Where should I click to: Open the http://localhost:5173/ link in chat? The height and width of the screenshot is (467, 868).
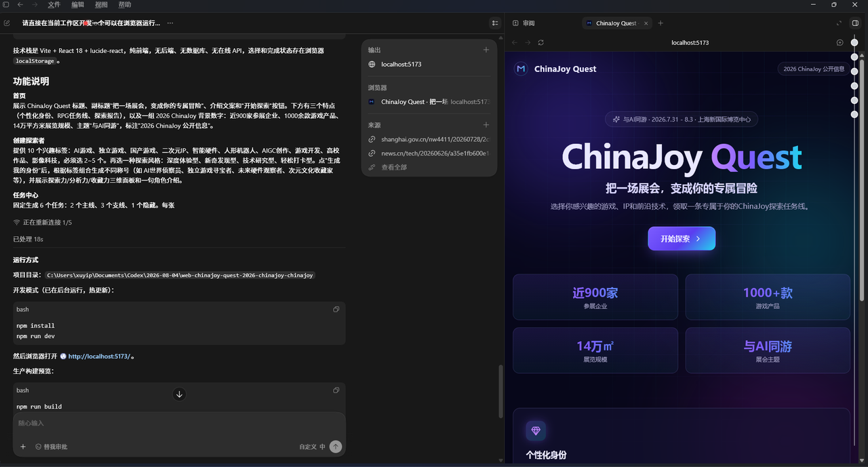[x=99, y=356]
